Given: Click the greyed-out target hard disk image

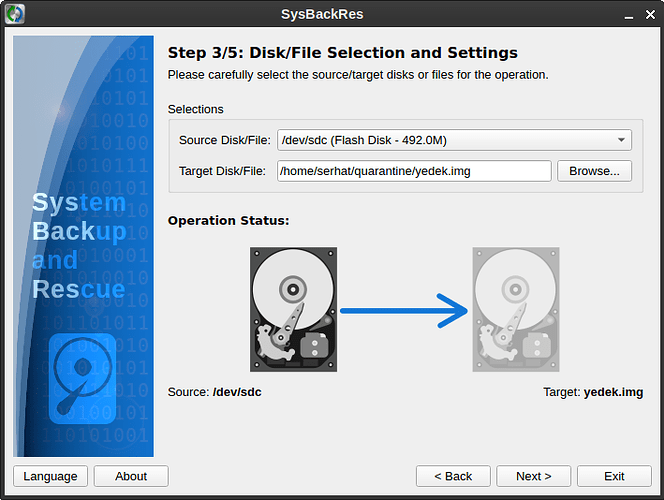Looking at the screenshot, I should [515, 309].
